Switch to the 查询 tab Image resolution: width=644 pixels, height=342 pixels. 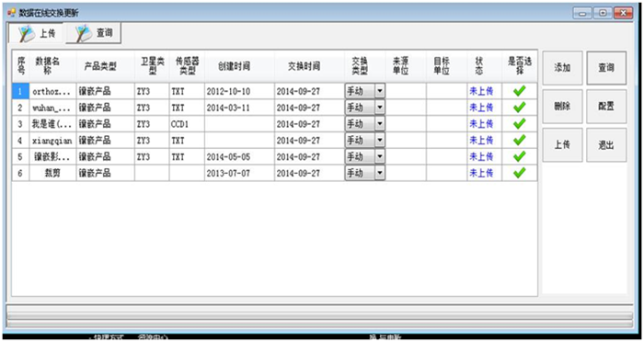coord(93,33)
